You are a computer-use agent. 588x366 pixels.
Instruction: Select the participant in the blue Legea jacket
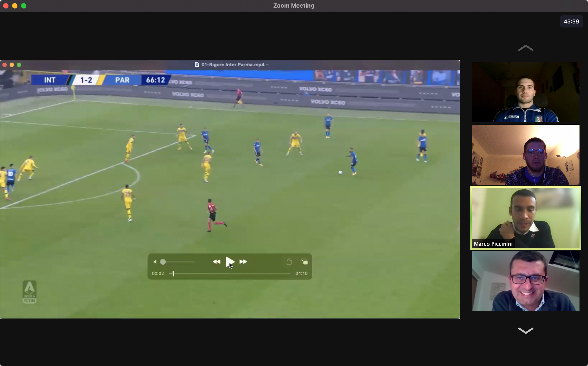tap(526, 92)
